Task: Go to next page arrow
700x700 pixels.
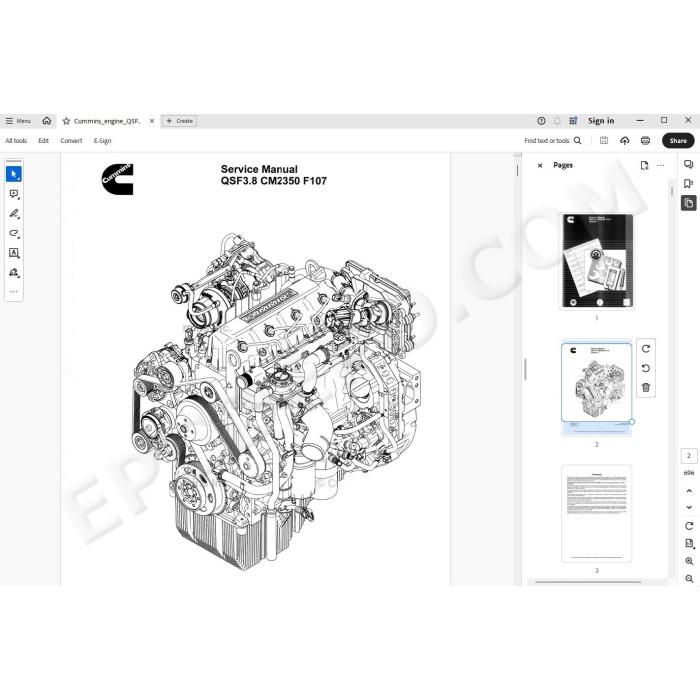Action: 689,507
